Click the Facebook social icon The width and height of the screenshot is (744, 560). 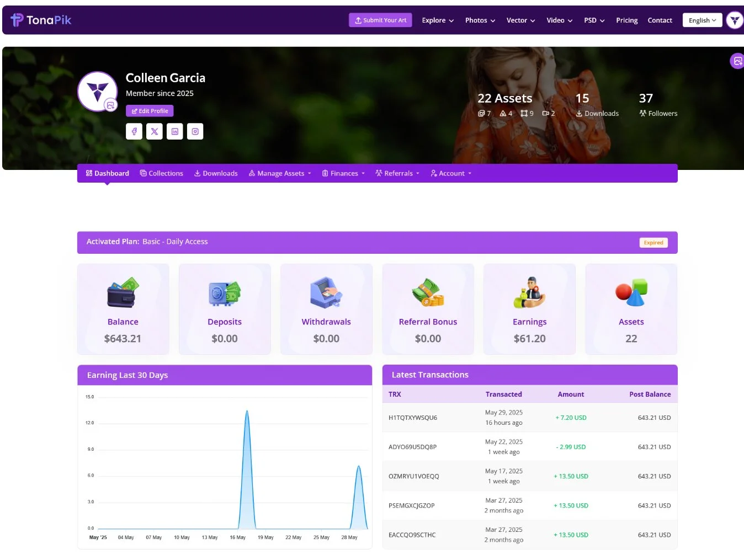click(x=134, y=131)
